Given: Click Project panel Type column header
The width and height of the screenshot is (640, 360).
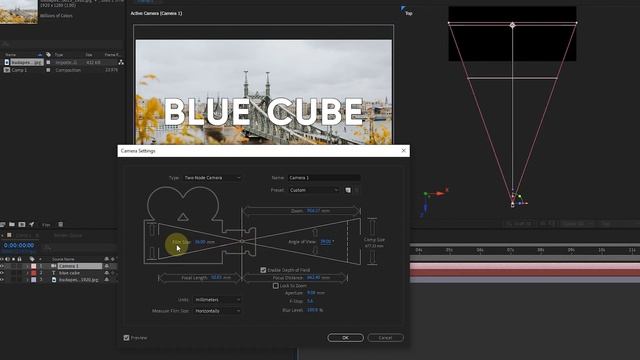Looking at the screenshot, I should [59, 55].
